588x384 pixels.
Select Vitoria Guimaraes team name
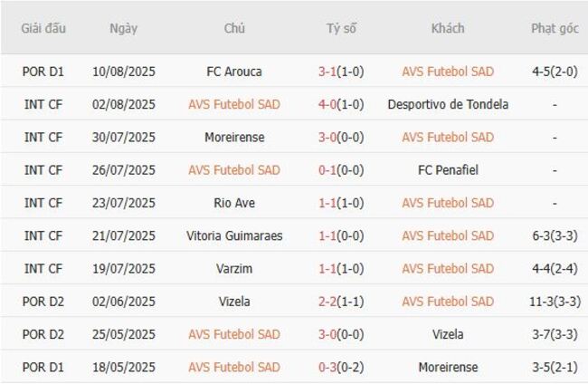coord(234,235)
